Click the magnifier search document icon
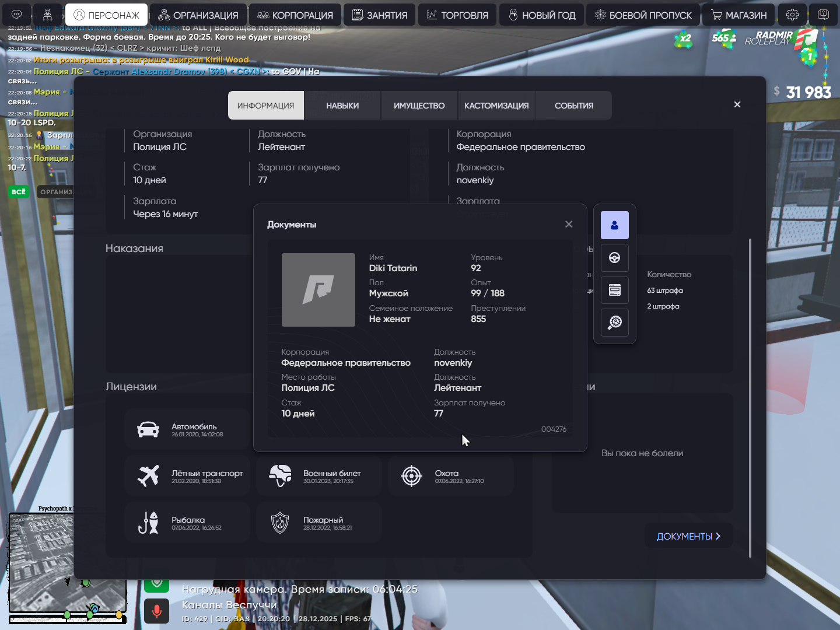This screenshot has height=630, width=840. [x=614, y=323]
